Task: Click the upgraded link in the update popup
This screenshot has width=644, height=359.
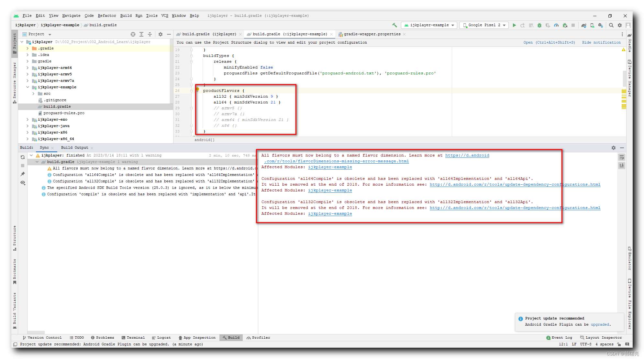Action: click(x=600, y=324)
